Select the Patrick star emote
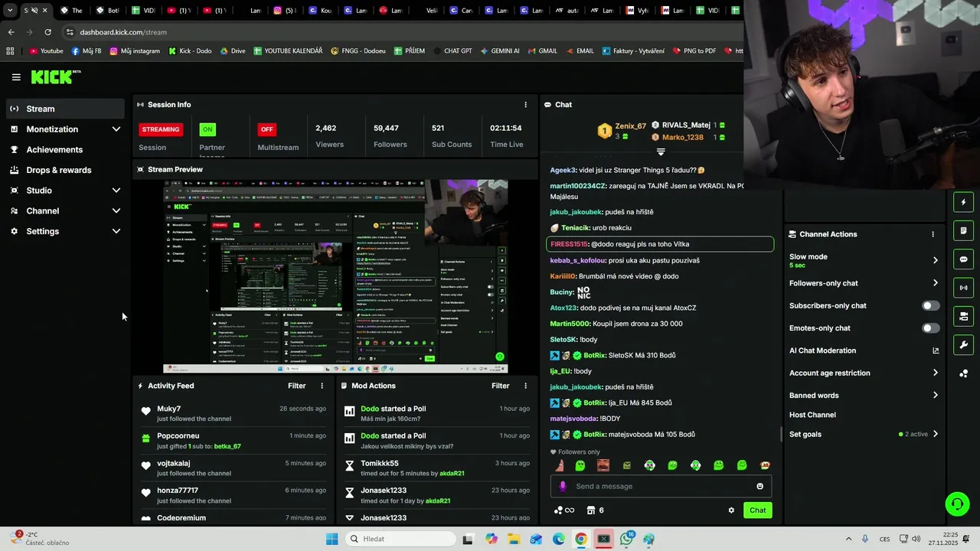 point(560,465)
